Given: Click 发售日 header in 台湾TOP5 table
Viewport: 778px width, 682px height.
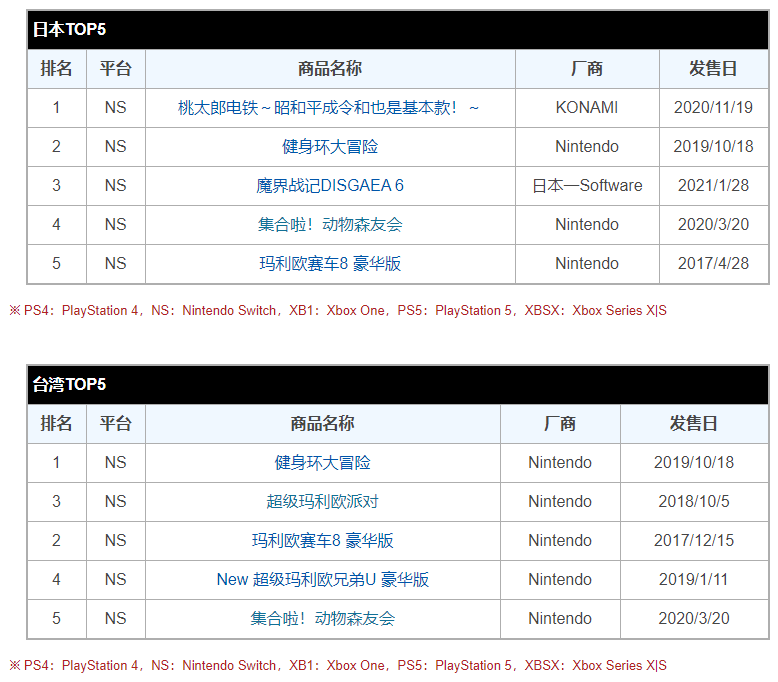Looking at the screenshot, I should (694, 424).
